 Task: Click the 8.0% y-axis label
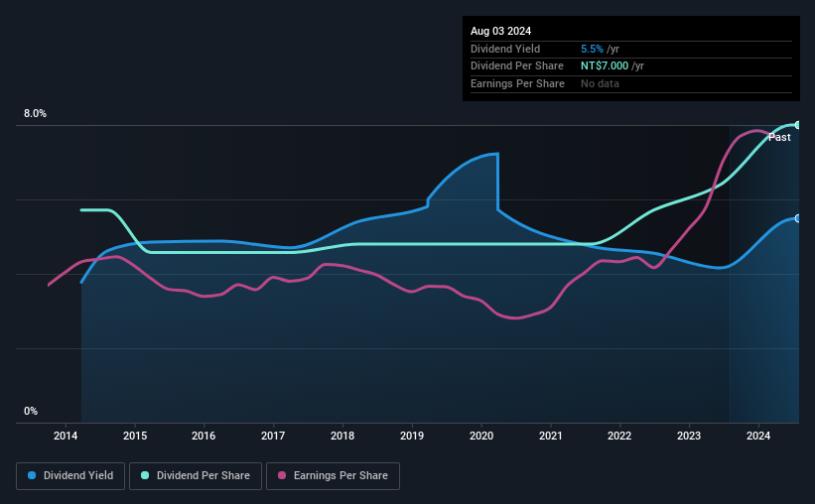tap(35, 113)
